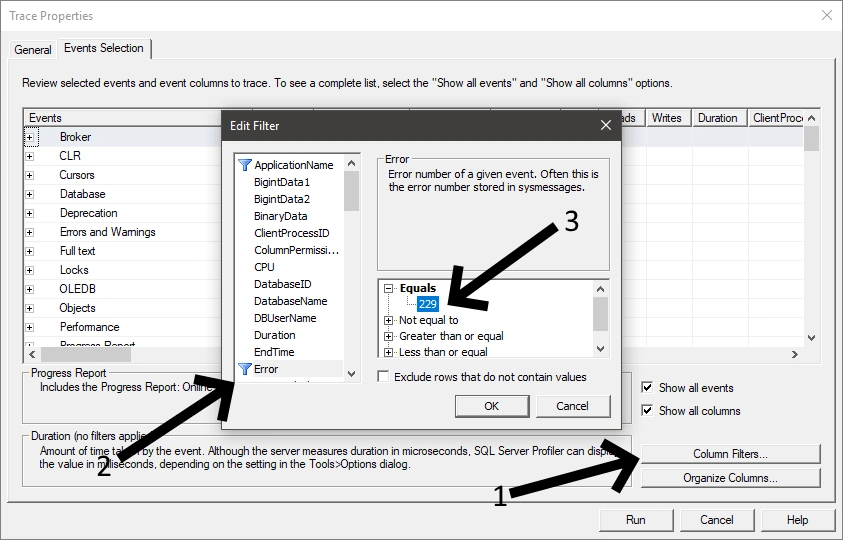Uncheck Show all events checkbox

pyautogui.click(x=647, y=388)
